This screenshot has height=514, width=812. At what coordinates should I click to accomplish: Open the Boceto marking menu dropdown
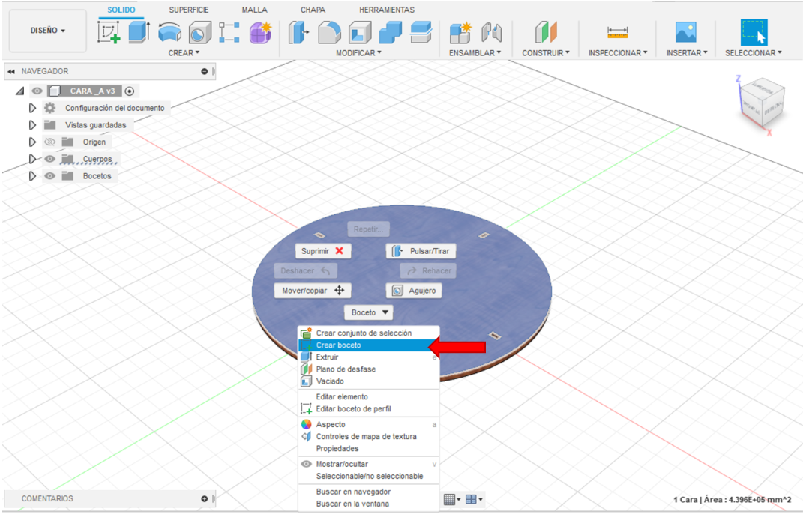pyautogui.click(x=369, y=312)
